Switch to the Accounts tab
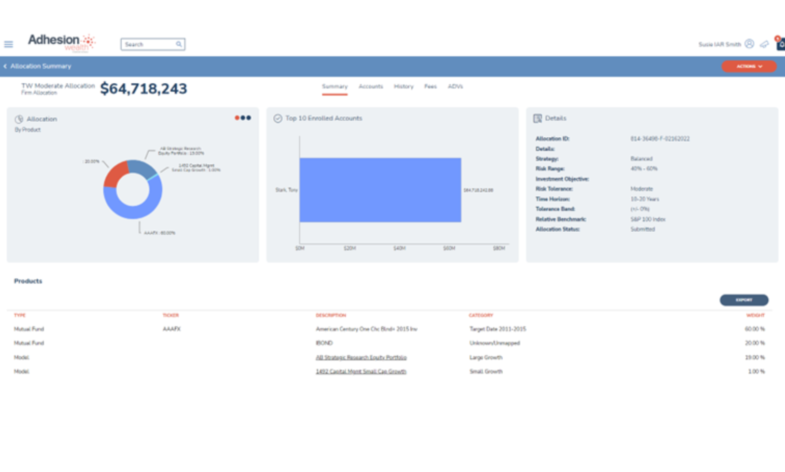Image resolution: width=785 pixels, height=472 pixels. click(371, 87)
